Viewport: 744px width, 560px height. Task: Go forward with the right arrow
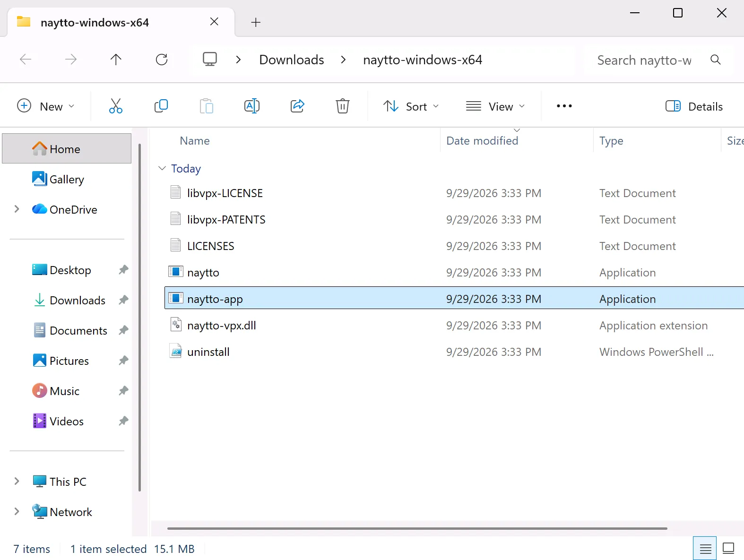[71, 59]
